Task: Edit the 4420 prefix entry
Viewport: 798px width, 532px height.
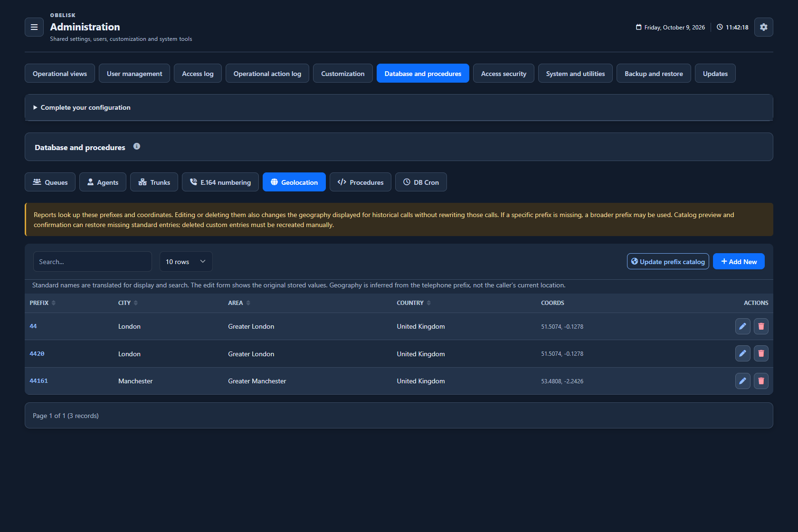Action: coord(742,353)
